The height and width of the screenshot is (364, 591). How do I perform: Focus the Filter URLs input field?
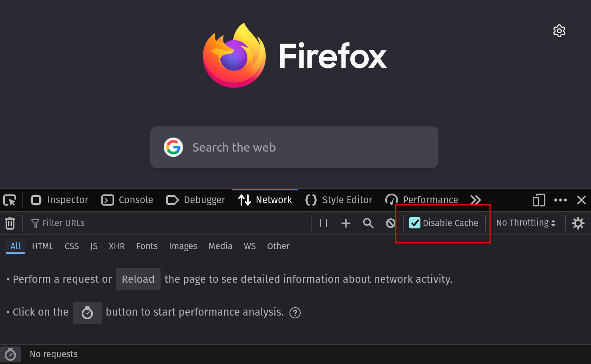168,223
